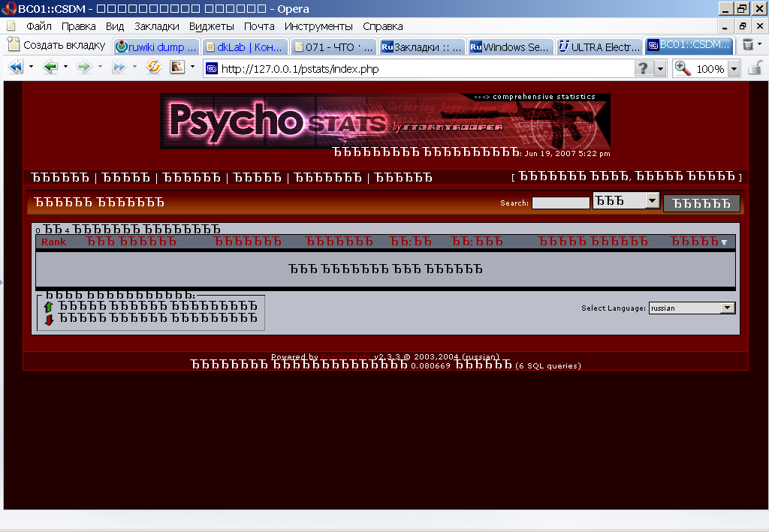769x532 pixels.
Task: Expand the search engine dropdown
Action: (660, 68)
